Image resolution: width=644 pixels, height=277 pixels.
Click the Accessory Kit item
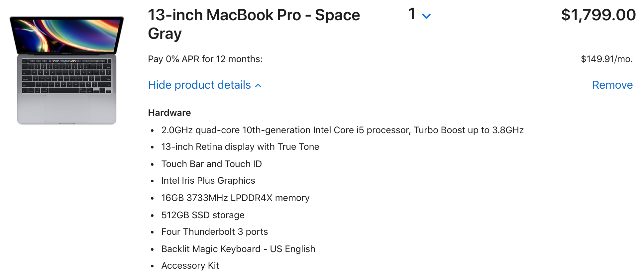coord(190,266)
